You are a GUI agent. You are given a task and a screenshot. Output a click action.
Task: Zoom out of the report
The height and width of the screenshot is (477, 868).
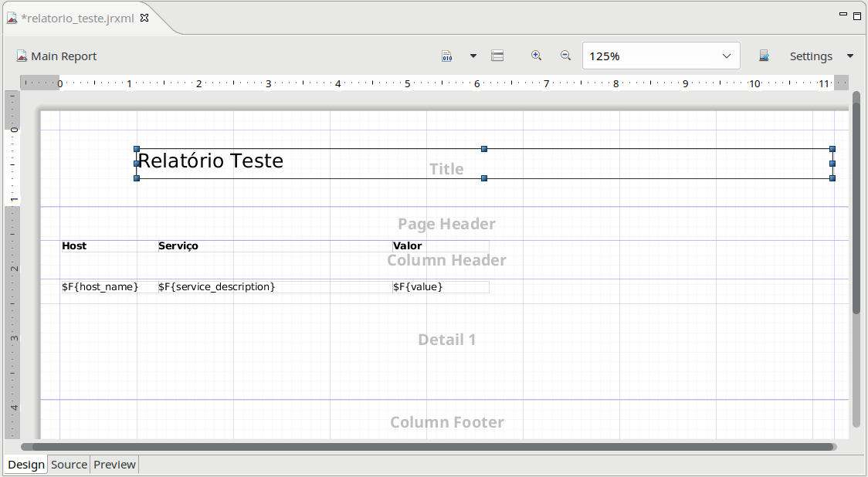click(565, 56)
